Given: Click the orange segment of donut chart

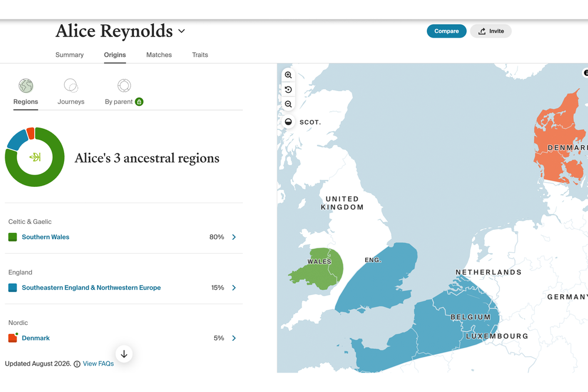Looking at the screenshot, I should coord(31,133).
